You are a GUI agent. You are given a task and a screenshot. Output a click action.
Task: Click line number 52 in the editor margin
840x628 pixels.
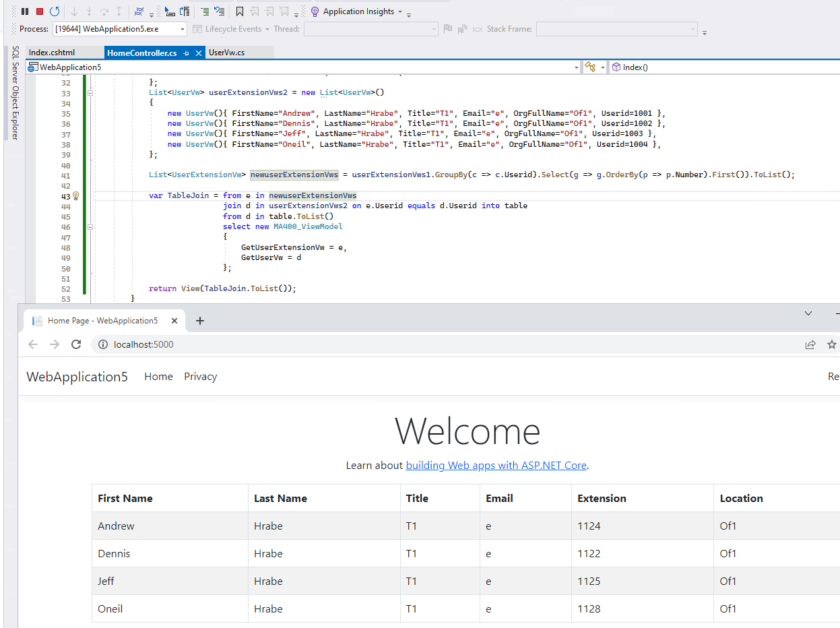coord(65,288)
